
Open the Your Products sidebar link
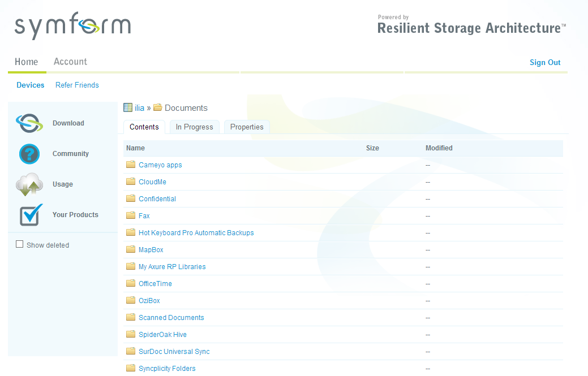[x=75, y=215]
